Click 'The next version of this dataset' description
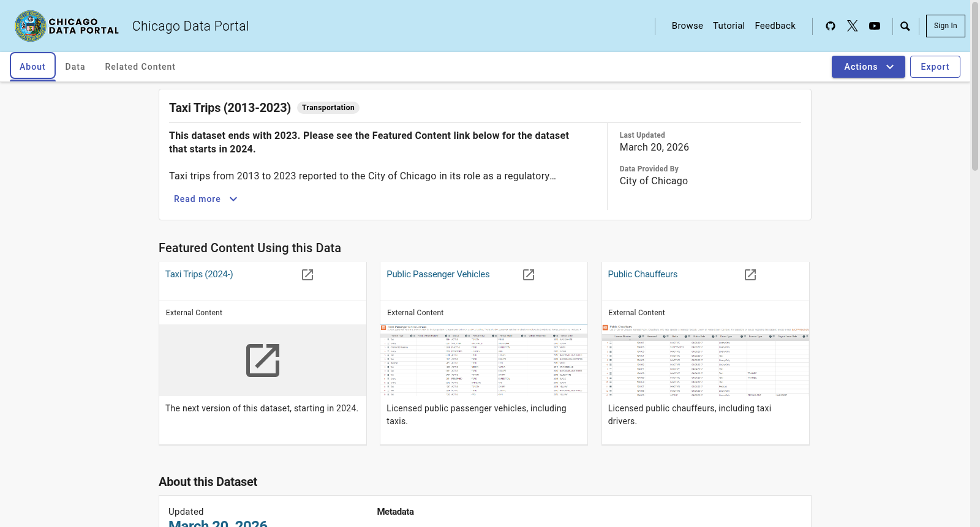This screenshot has width=980, height=527. [x=262, y=408]
